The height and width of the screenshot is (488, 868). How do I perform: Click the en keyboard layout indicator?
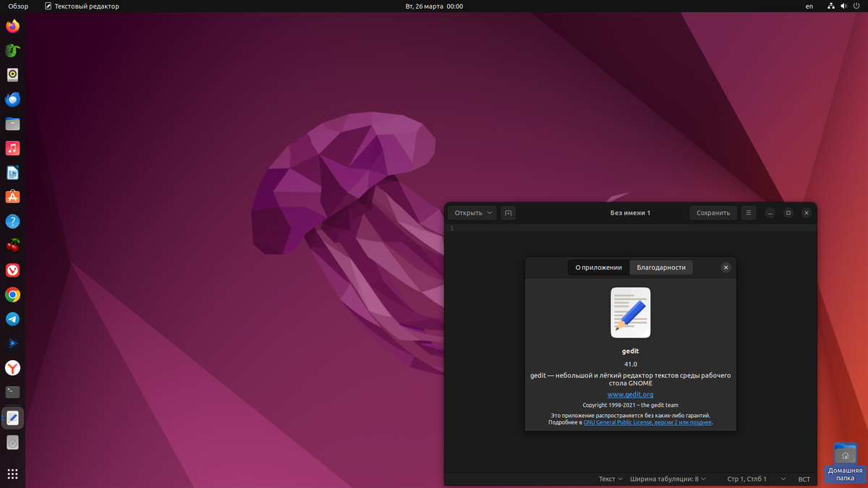[809, 6]
